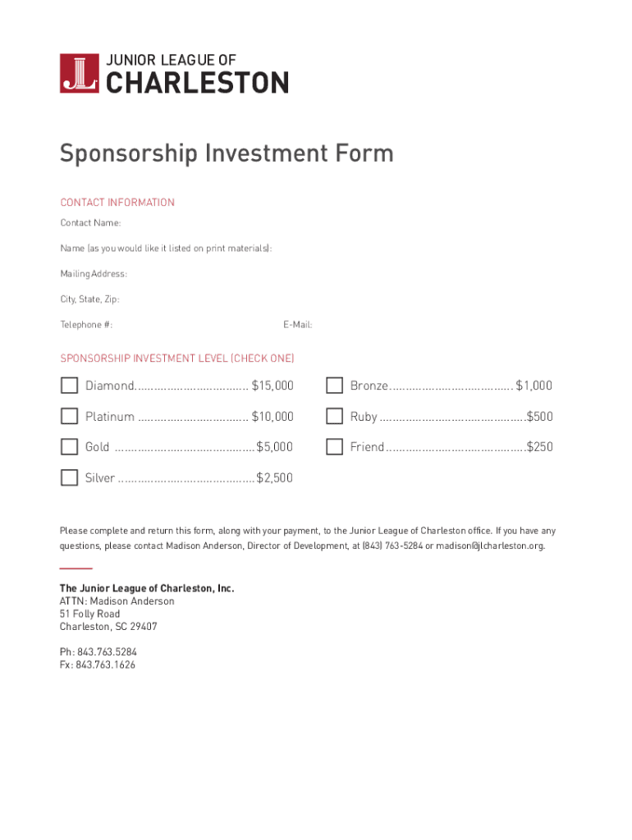
Task: Select the Platinum $10,000 checkbox
Action: pos(69,416)
